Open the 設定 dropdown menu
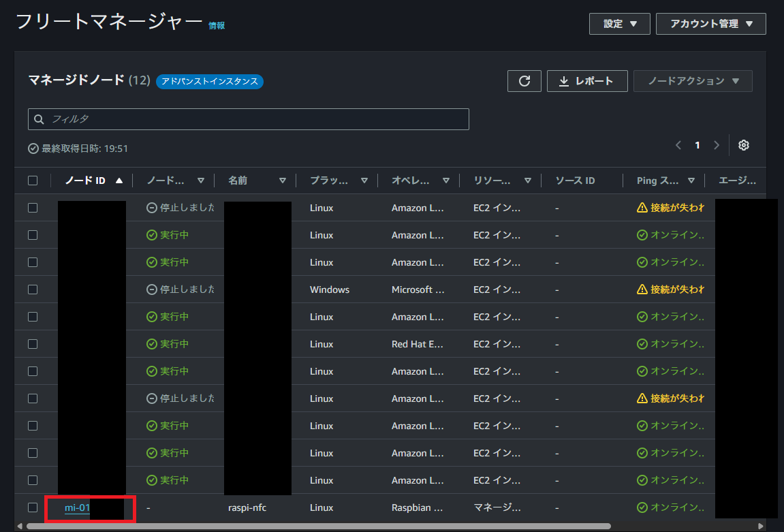The image size is (784, 532). [x=618, y=23]
